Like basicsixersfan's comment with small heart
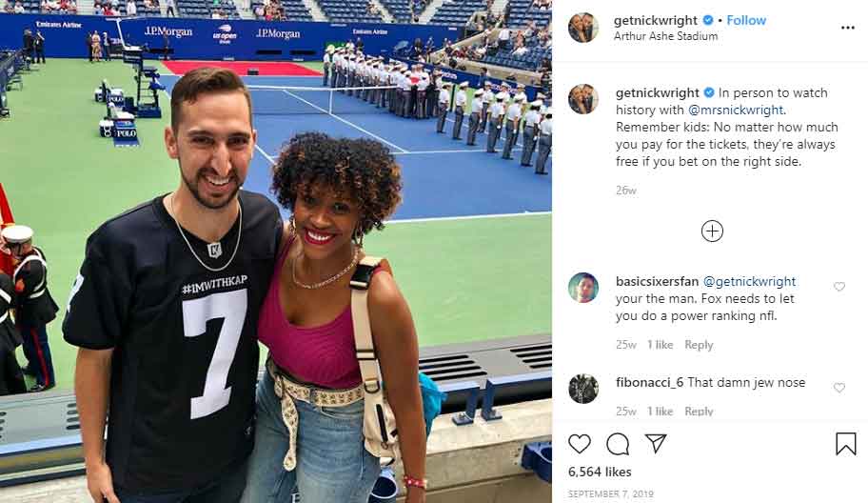The image size is (868, 503). click(x=839, y=287)
